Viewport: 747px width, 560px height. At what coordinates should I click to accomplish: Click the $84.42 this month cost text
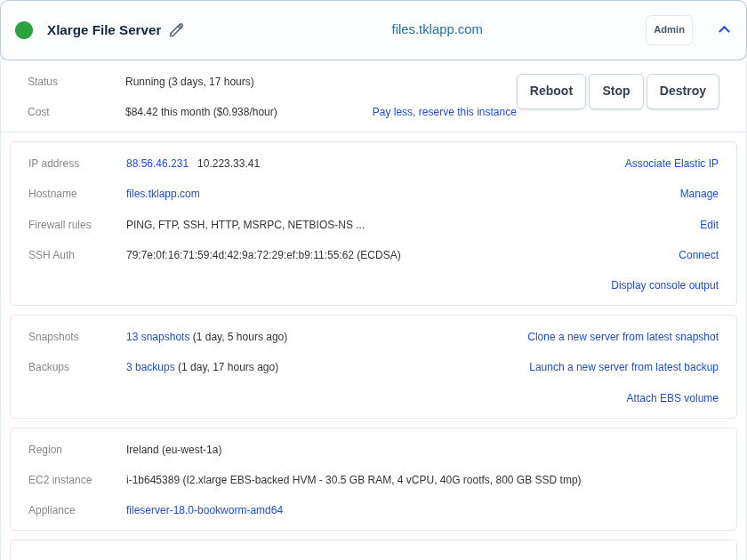(x=201, y=112)
